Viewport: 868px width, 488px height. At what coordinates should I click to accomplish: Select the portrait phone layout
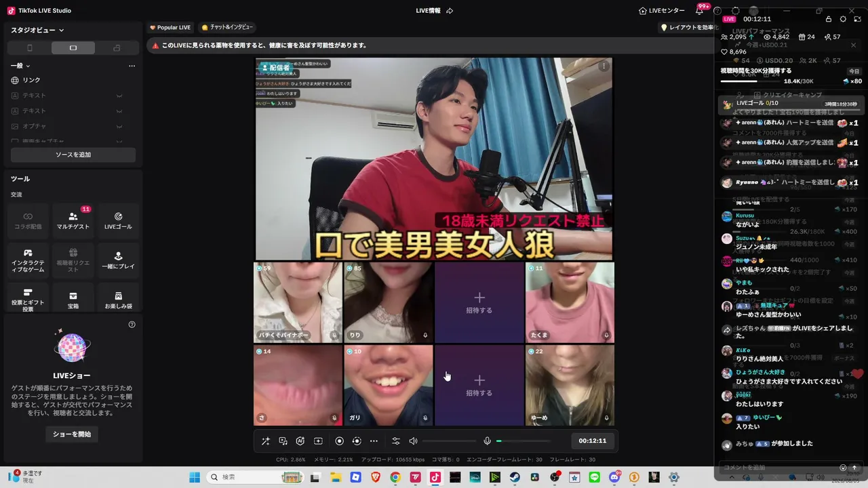click(29, 48)
